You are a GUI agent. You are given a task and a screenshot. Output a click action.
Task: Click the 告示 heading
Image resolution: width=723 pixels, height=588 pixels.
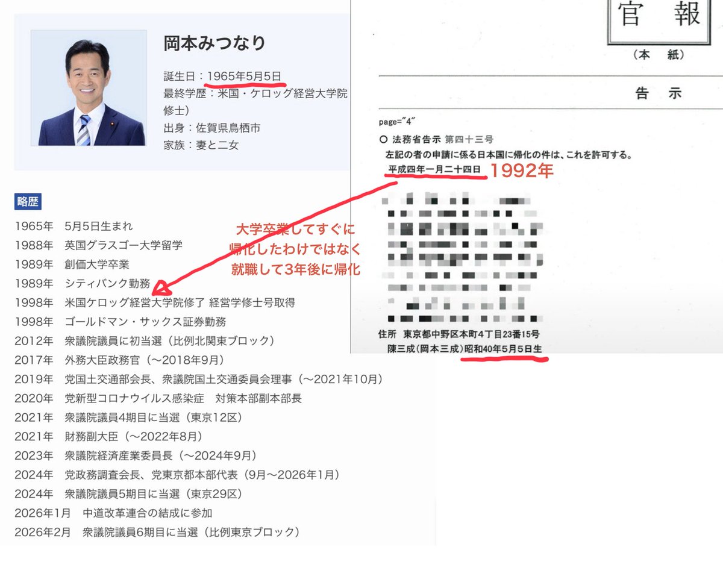[x=659, y=94]
